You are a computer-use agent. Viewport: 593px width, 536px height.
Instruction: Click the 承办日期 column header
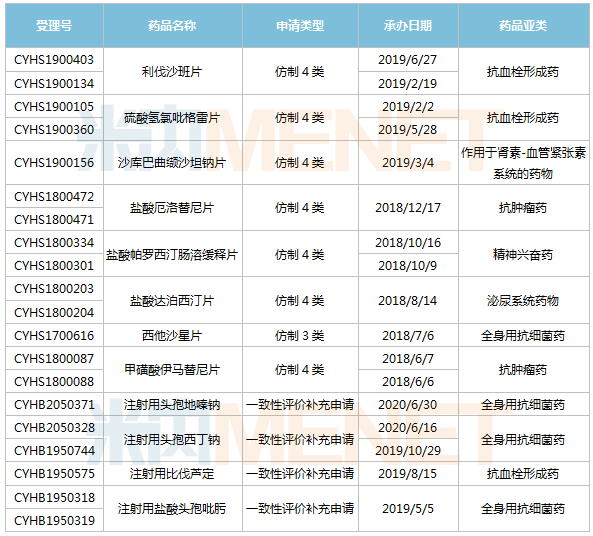point(408,26)
